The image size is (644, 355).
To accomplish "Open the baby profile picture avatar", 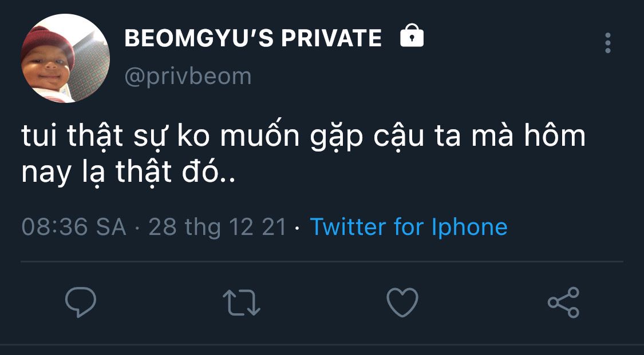I will pos(65,59).
